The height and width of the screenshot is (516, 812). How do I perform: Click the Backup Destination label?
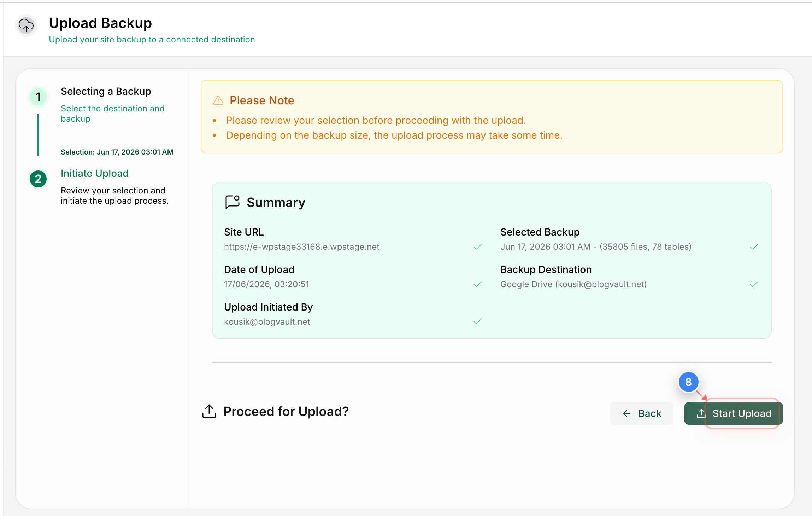(x=546, y=269)
